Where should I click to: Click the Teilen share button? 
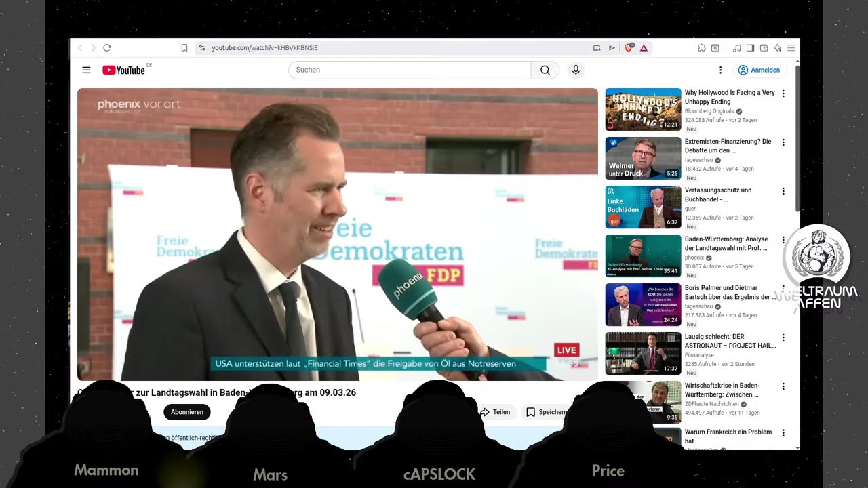(x=495, y=412)
